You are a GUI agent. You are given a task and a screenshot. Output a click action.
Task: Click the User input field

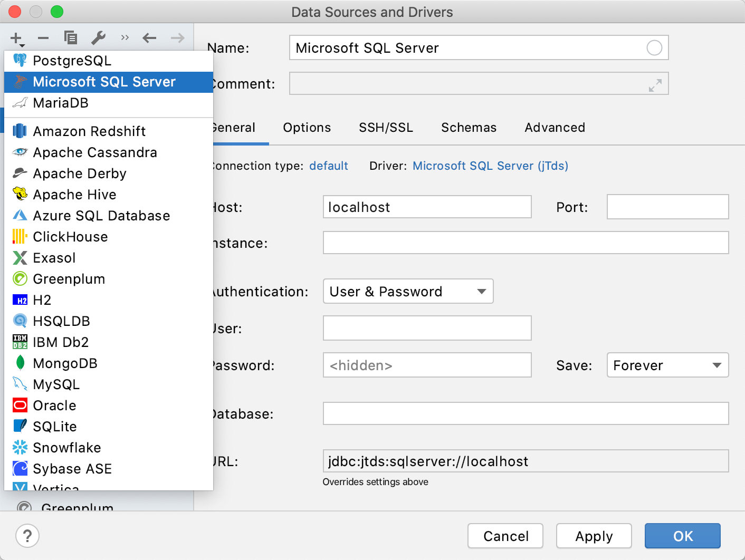coord(427,328)
